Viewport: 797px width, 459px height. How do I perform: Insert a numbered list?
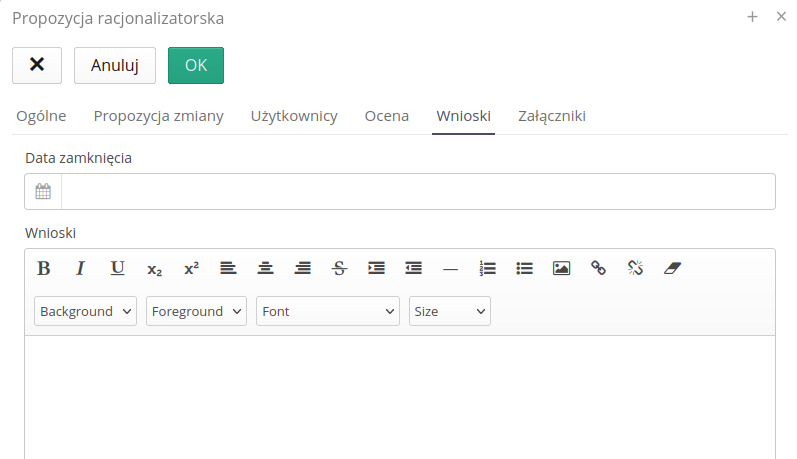click(x=487, y=268)
